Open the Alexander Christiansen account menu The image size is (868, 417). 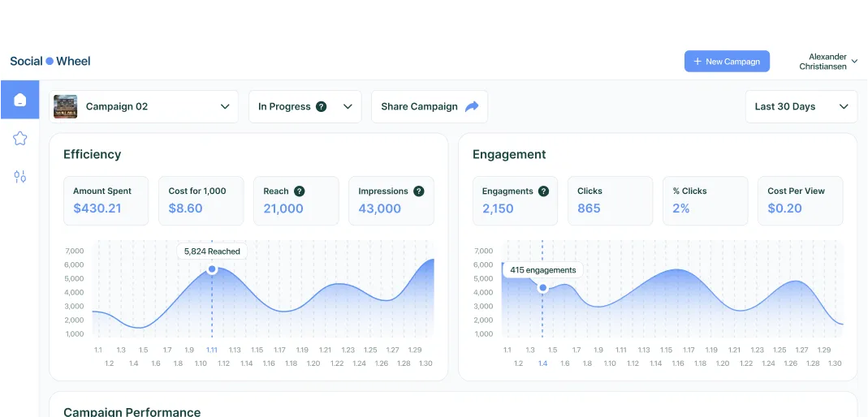[827, 62]
